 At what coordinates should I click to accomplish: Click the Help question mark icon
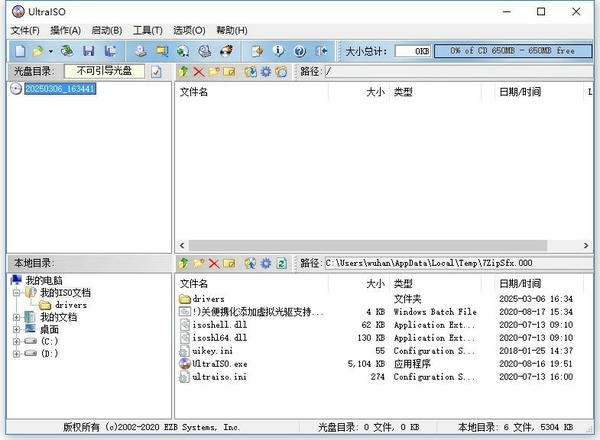[300, 51]
